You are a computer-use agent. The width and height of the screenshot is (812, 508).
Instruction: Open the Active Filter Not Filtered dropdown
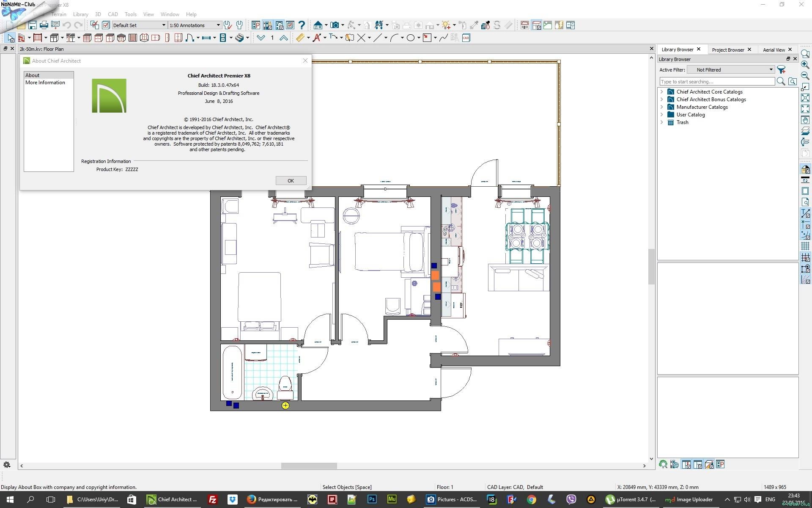pyautogui.click(x=731, y=70)
